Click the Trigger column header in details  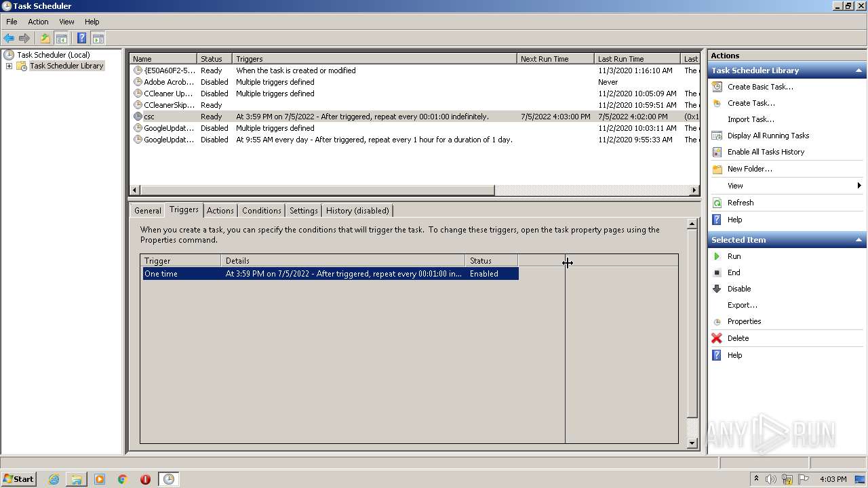(x=180, y=260)
